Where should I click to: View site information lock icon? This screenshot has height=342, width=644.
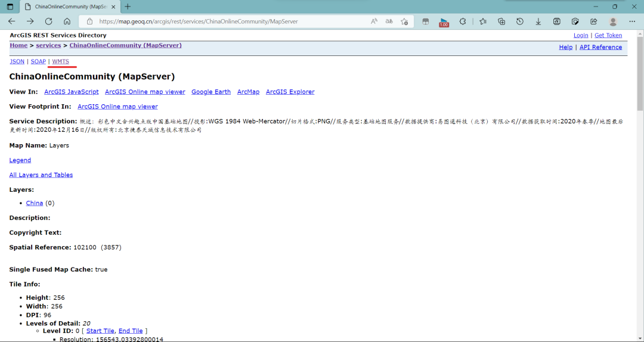click(89, 21)
